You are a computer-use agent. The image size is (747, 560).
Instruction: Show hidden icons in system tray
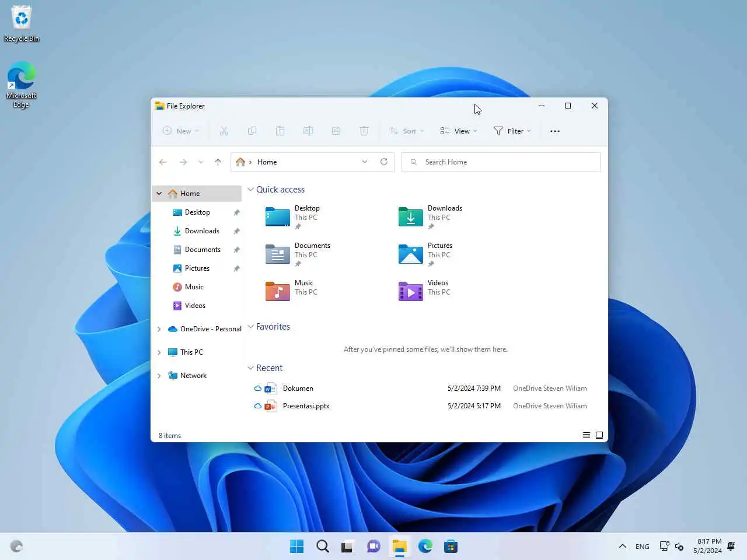coord(622,547)
